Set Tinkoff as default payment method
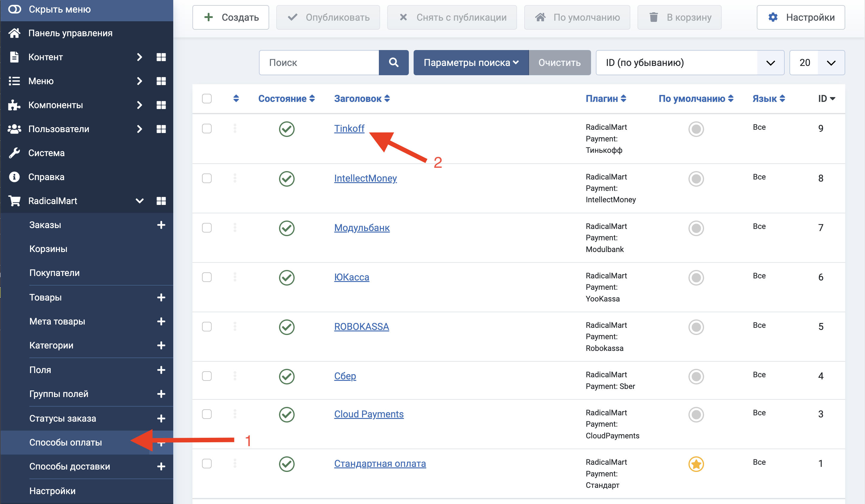 696,129
